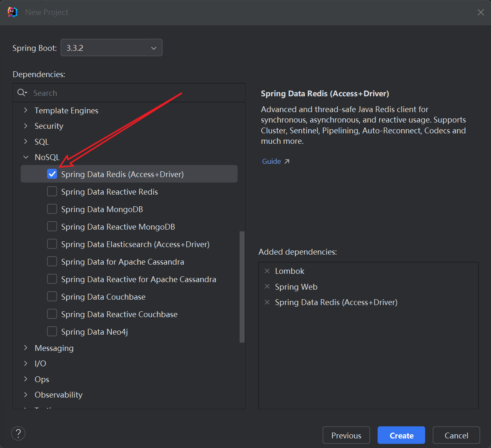Image resolution: width=491 pixels, height=448 pixels.
Task: Click the Create button
Action: 401,435
